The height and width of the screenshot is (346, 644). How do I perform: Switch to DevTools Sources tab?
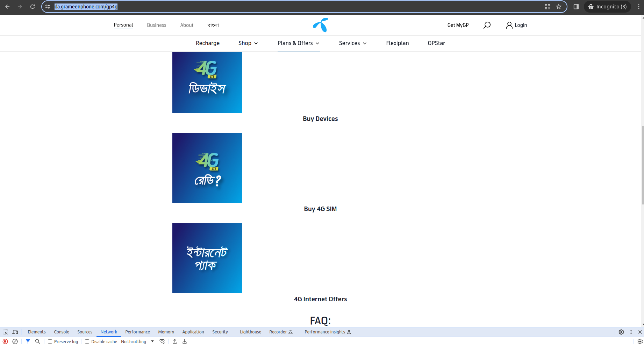click(85, 332)
